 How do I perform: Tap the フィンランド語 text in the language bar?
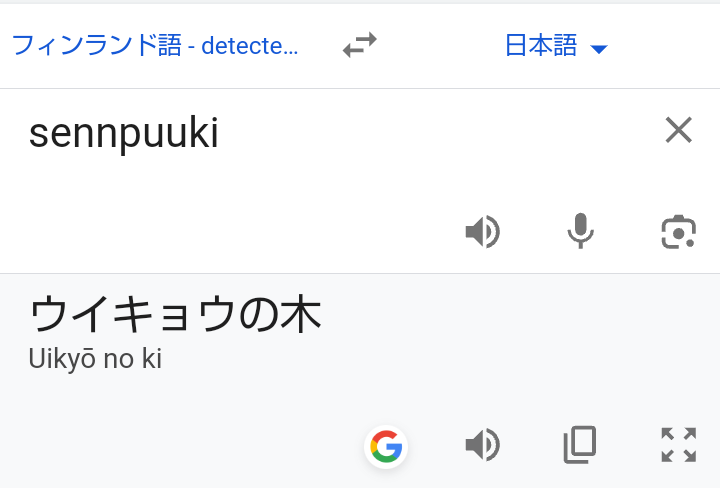[x=95, y=46]
